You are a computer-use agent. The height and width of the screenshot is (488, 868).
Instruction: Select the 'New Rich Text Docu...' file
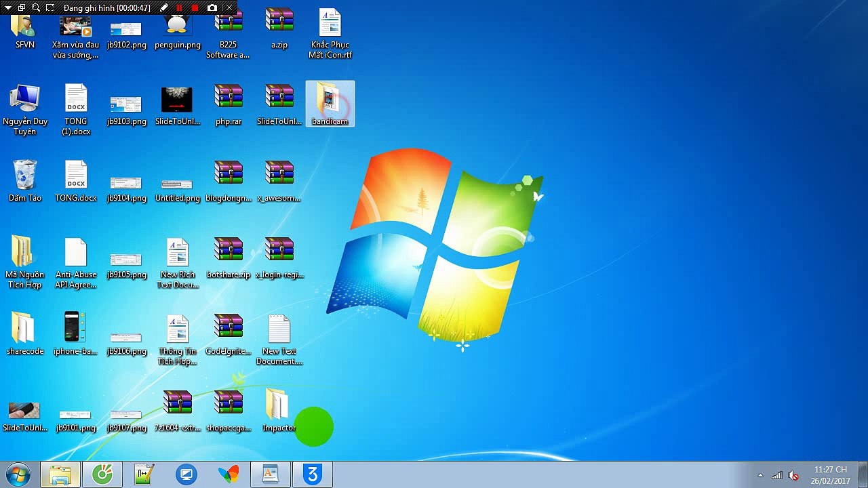[178, 263]
